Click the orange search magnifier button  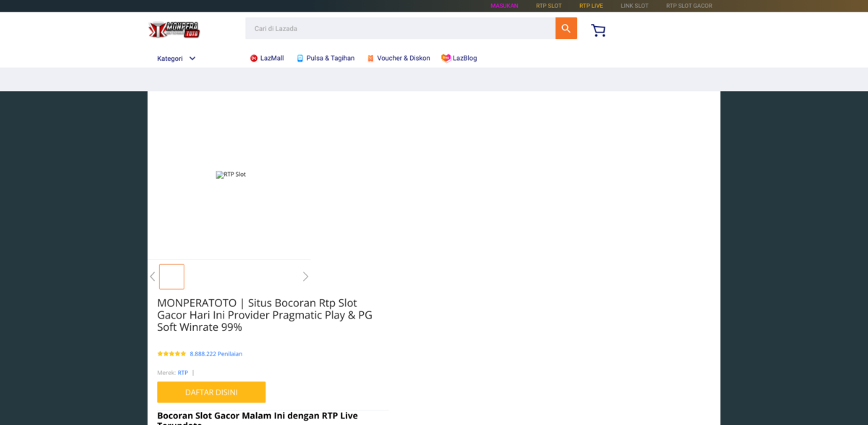(x=566, y=28)
